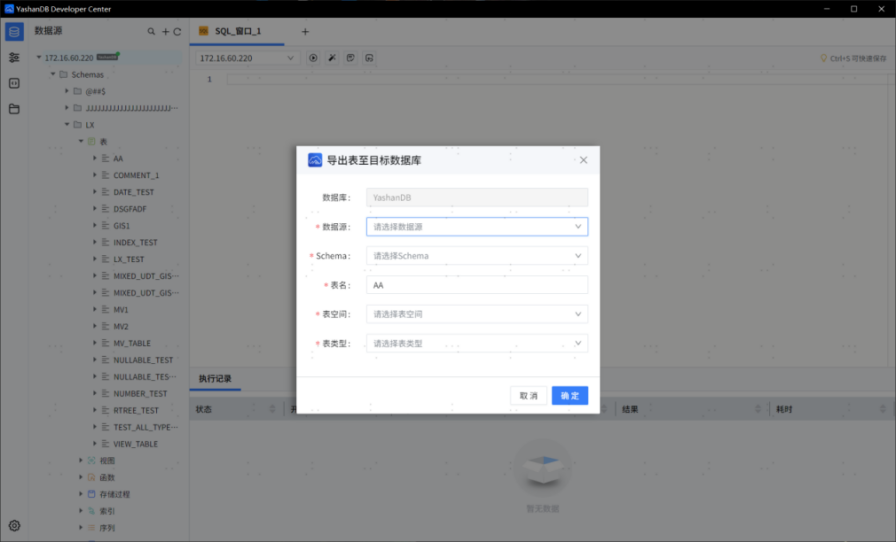
Task: Click the 函数 node icon
Action: pyautogui.click(x=91, y=477)
